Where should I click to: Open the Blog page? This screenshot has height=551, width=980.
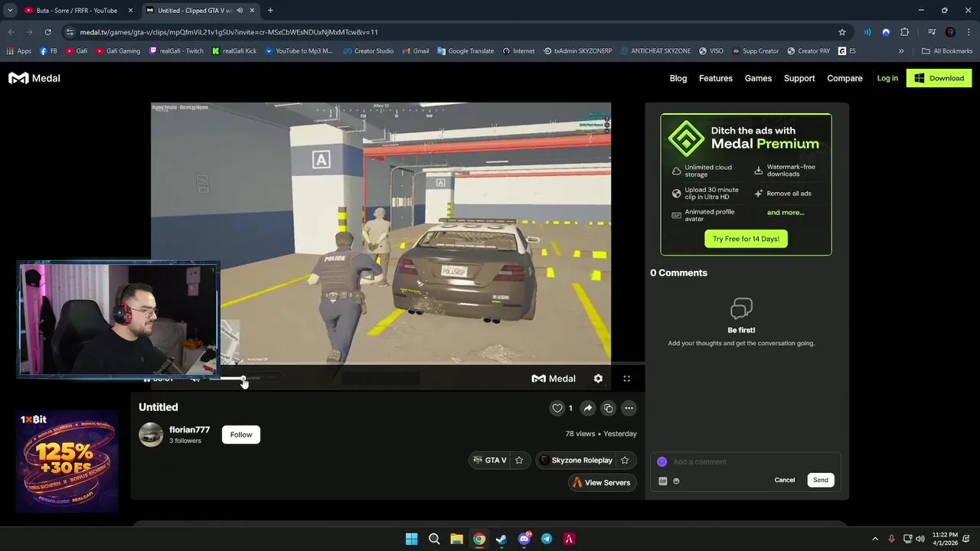coord(678,78)
